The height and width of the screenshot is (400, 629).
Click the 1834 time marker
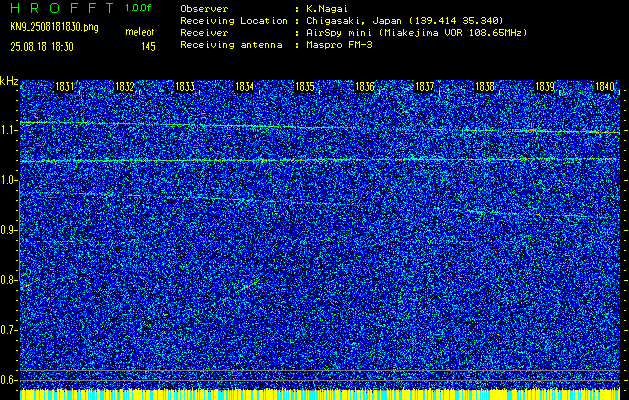point(245,87)
